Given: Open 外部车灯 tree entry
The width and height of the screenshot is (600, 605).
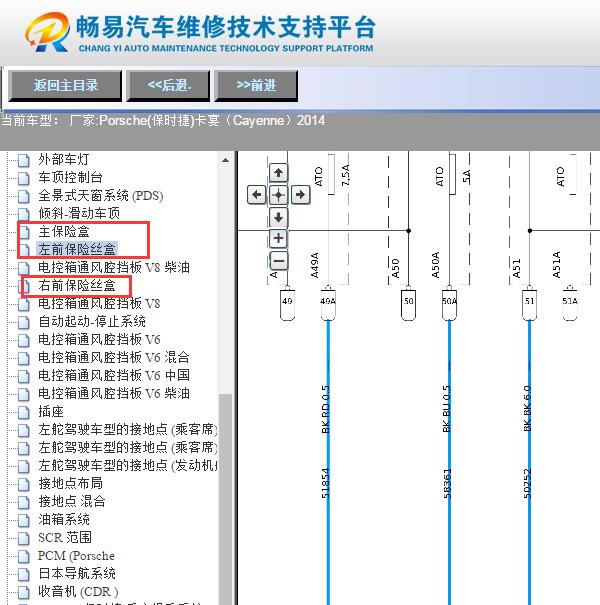Looking at the screenshot, I should [x=64, y=159].
